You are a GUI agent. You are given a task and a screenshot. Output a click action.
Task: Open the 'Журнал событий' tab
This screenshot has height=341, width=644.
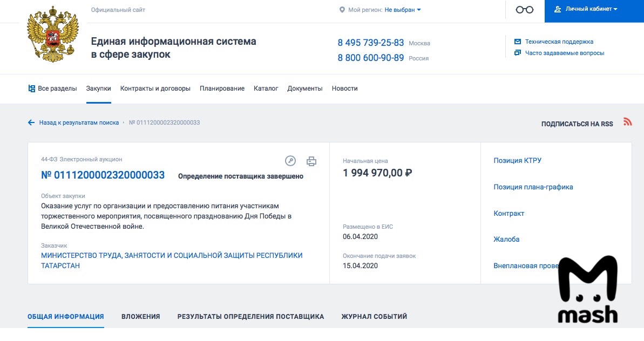[x=374, y=317]
